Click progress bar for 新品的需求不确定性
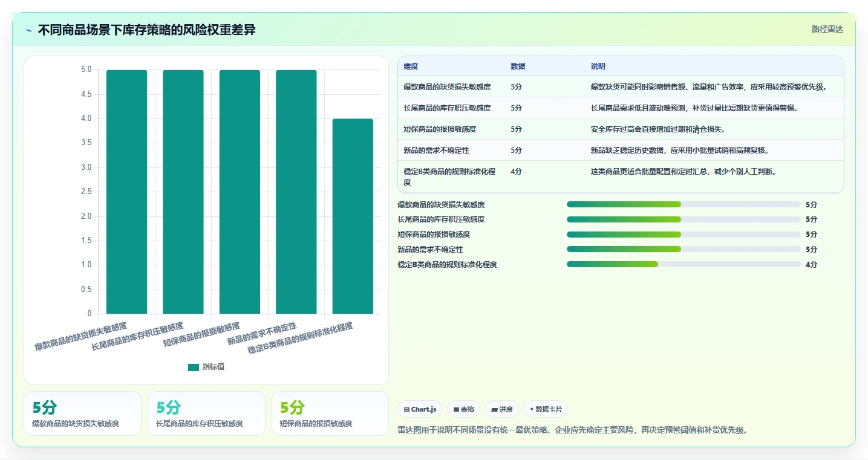868x460 pixels. point(684,250)
